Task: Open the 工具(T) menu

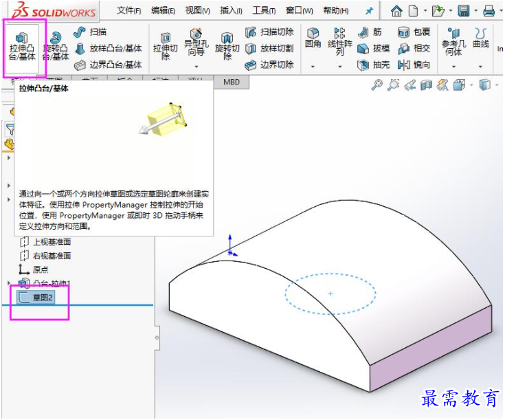Action: pyautogui.click(x=264, y=10)
